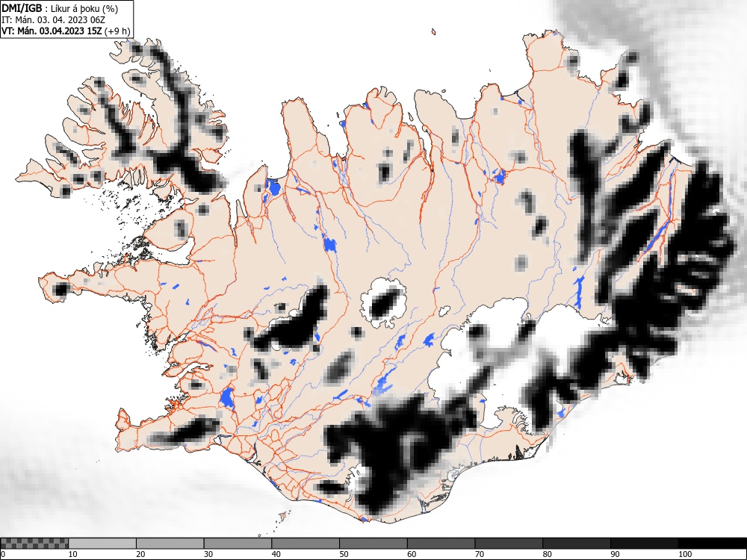The height and width of the screenshot is (560, 747).
Task: Click the legend label 50
Action: pyautogui.click(x=344, y=554)
